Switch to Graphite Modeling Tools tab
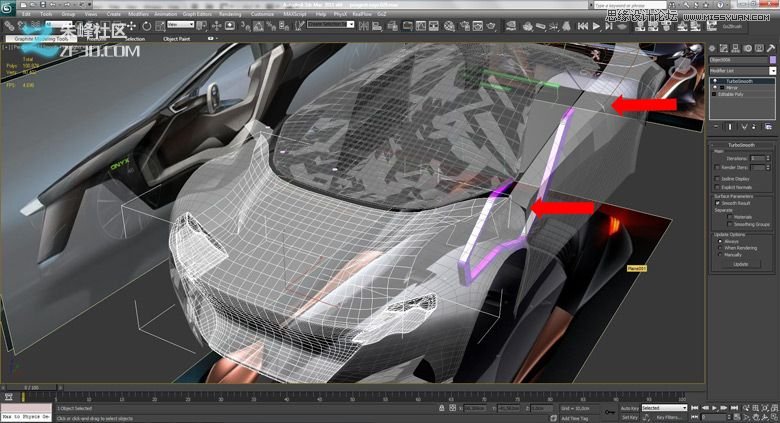 pyautogui.click(x=41, y=38)
